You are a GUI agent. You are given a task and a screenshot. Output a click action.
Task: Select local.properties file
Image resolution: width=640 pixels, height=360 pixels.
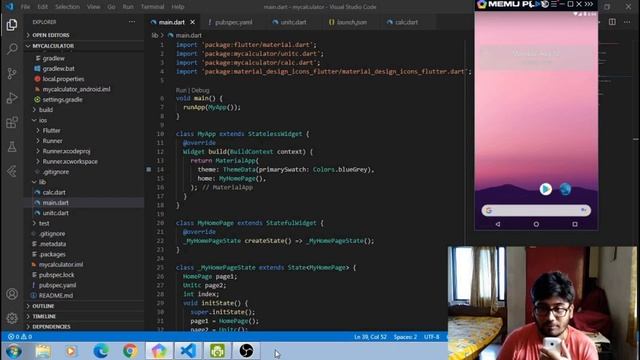63,79
